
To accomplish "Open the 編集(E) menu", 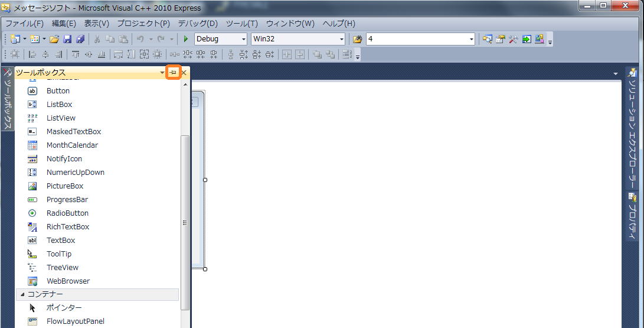I will pyautogui.click(x=64, y=24).
